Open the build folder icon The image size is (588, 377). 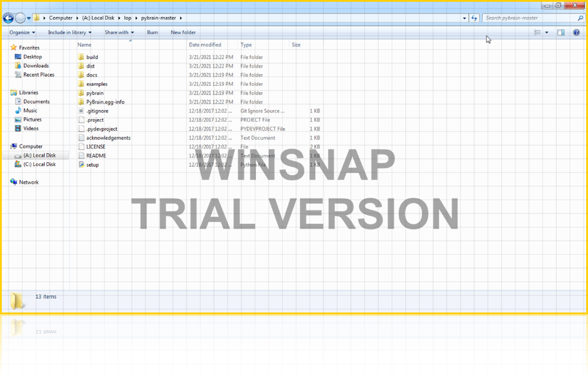81,57
